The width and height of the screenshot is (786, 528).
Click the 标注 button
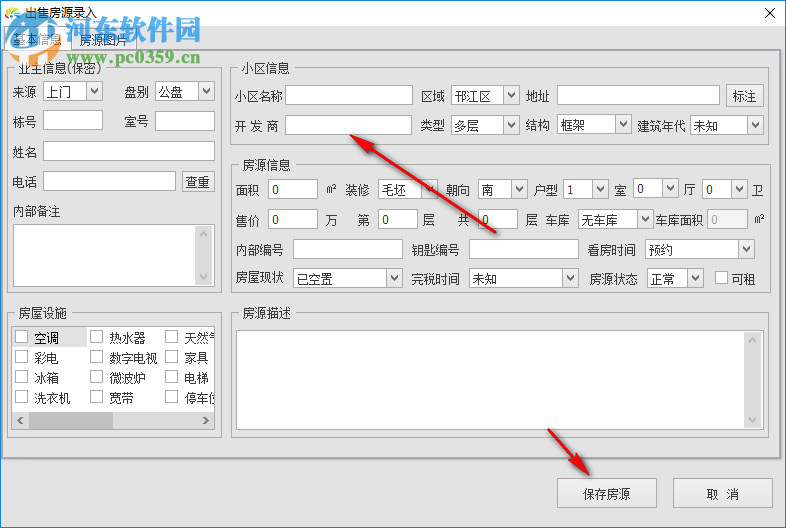click(744, 96)
